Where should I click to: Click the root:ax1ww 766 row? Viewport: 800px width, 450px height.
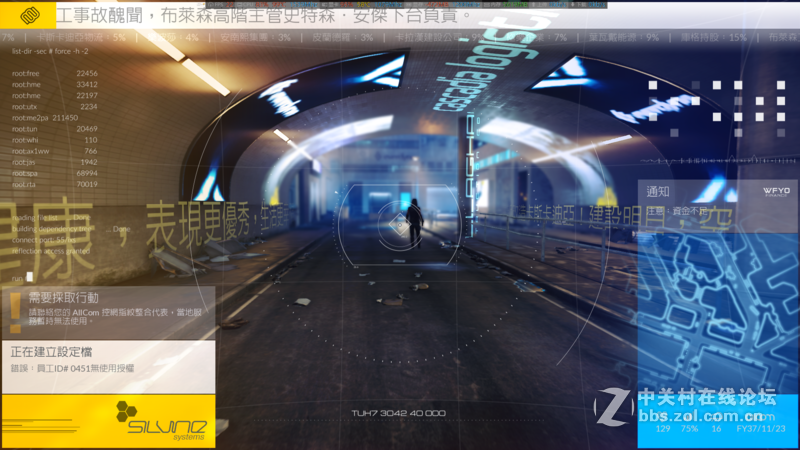55,151
